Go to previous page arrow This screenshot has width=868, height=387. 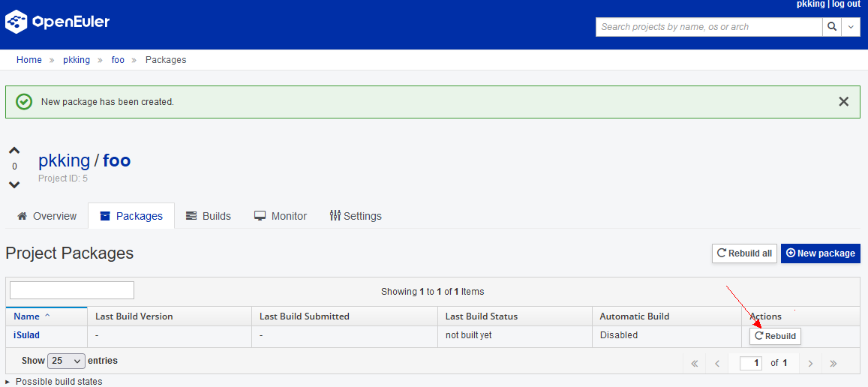(x=717, y=363)
